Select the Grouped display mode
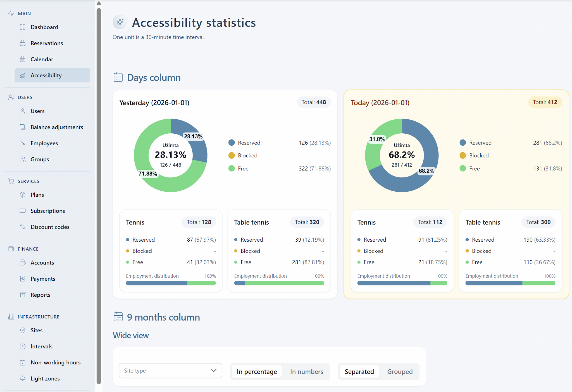Viewport: 572px width, 392px height. click(400, 372)
